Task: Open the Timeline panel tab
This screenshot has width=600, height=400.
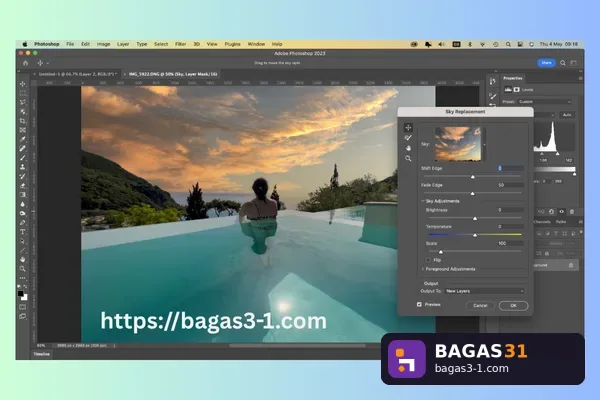Action: click(42, 354)
